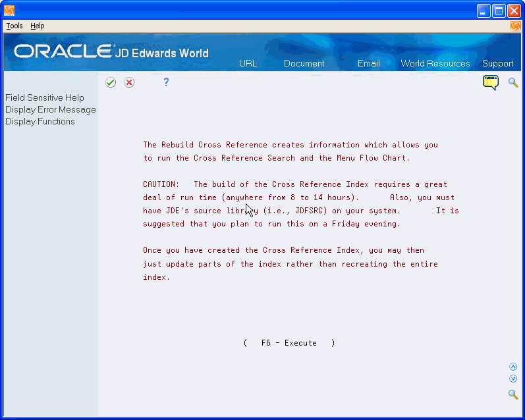Open the URL header link
Viewport: 525px width, 420px height.
coord(248,64)
